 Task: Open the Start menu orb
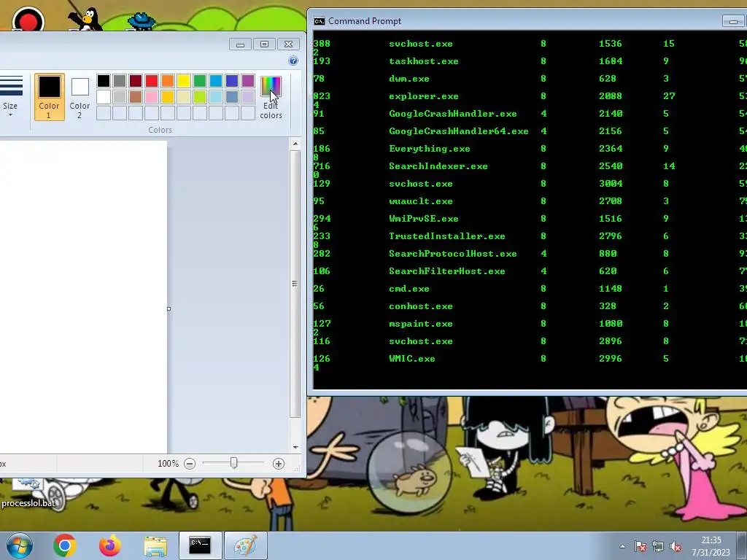click(x=20, y=545)
